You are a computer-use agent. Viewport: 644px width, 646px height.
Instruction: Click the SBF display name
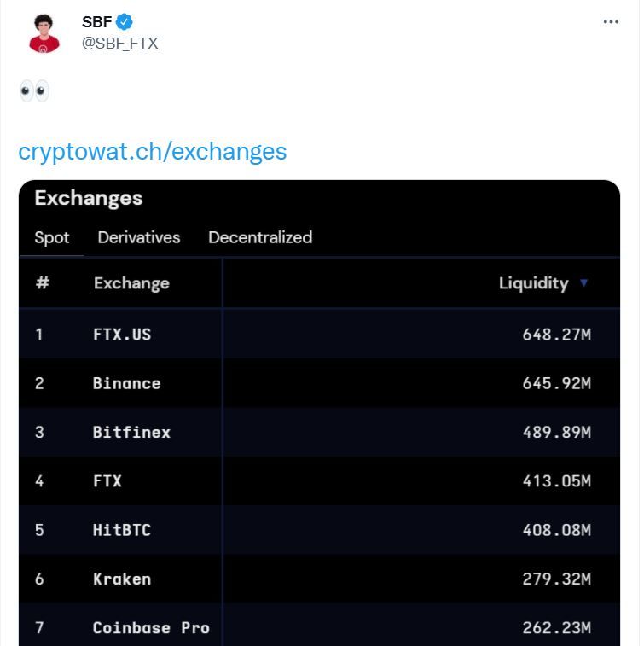pyautogui.click(x=96, y=22)
